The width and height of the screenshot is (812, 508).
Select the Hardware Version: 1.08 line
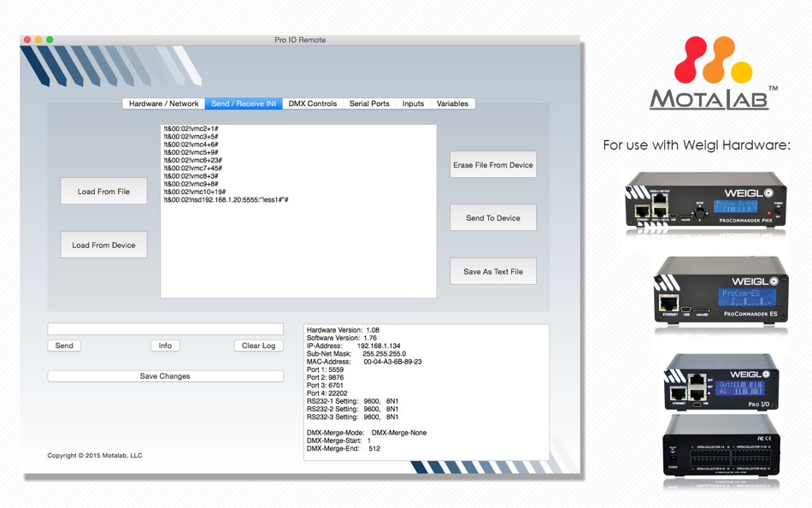tap(343, 330)
